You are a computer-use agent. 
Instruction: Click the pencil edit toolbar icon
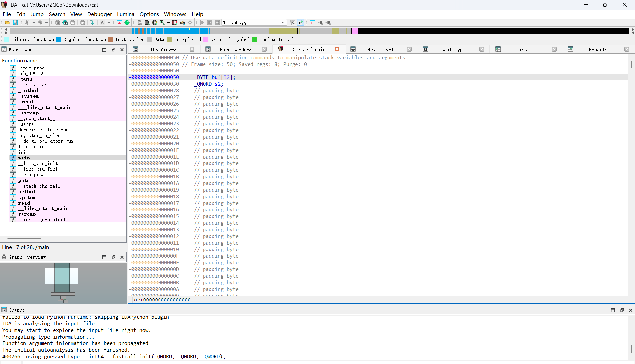182,23
